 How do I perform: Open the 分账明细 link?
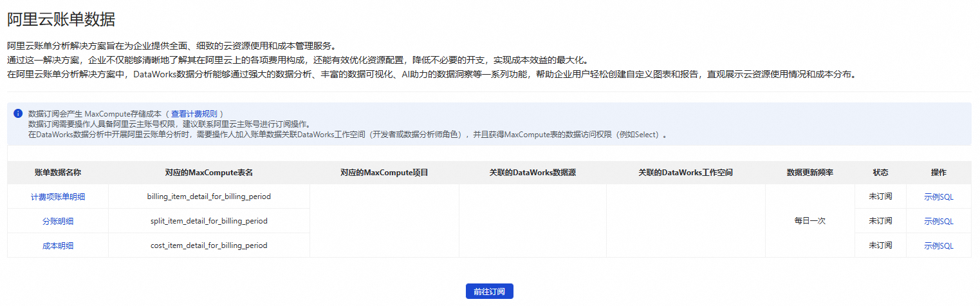pos(58,221)
